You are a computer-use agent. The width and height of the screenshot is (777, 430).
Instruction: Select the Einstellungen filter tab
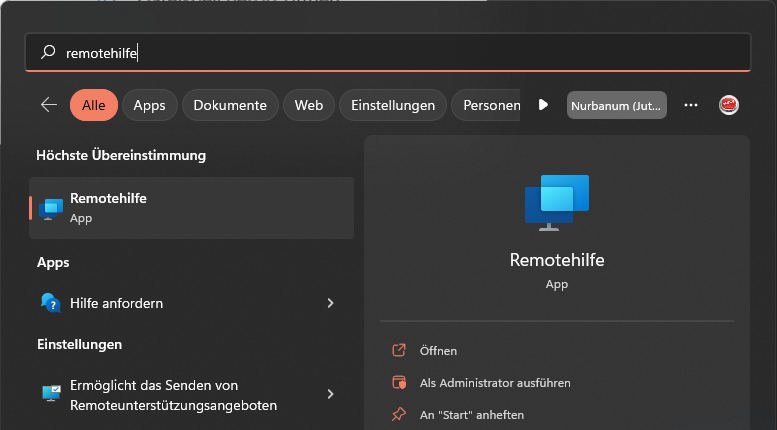(x=393, y=105)
